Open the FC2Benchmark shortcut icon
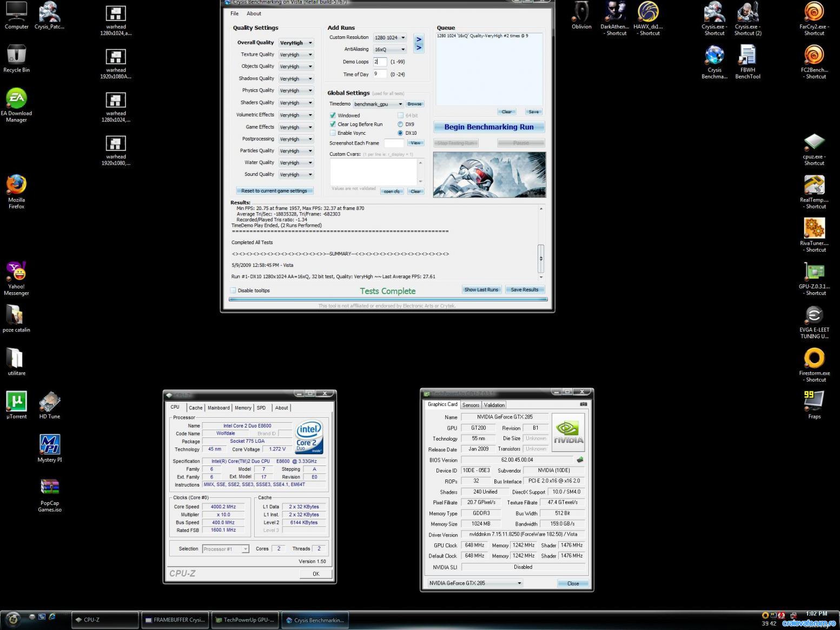This screenshot has width=840, height=630. click(x=814, y=62)
